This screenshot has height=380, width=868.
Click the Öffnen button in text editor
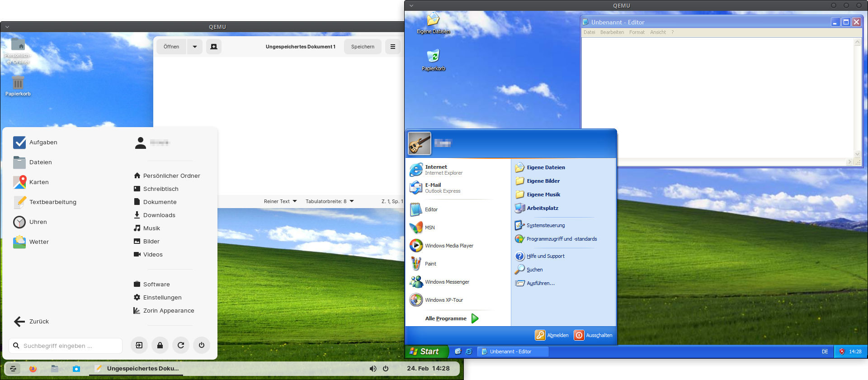(x=171, y=47)
